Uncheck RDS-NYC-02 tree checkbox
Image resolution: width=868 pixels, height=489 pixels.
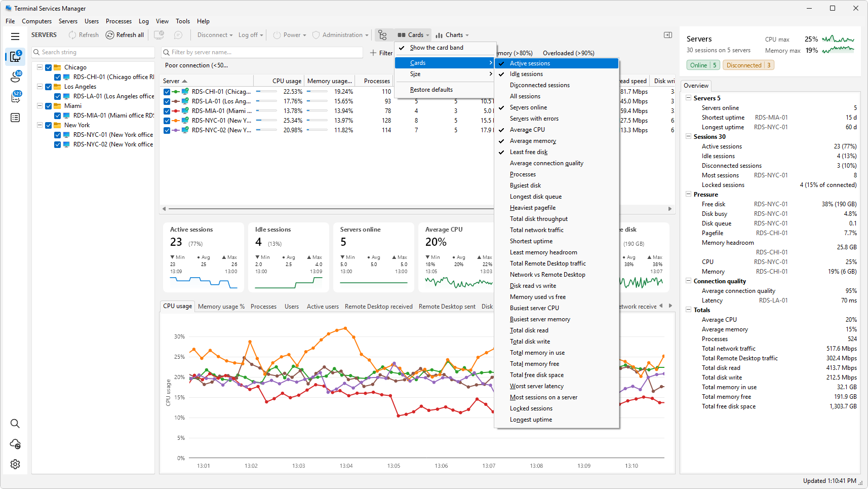click(58, 144)
